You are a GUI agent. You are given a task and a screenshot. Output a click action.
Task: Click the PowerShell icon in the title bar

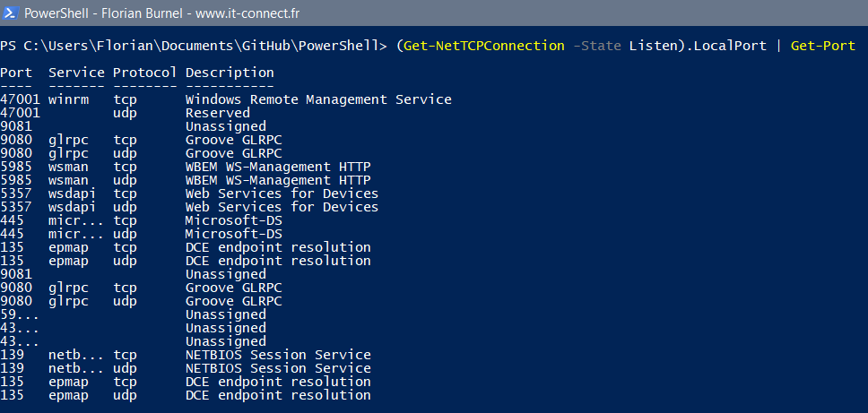(12, 14)
